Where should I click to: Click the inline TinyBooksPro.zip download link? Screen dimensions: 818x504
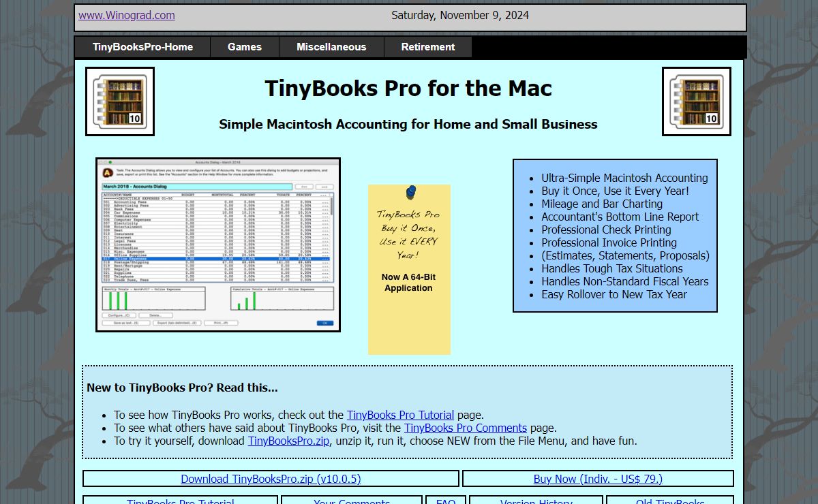[x=289, y=441]
